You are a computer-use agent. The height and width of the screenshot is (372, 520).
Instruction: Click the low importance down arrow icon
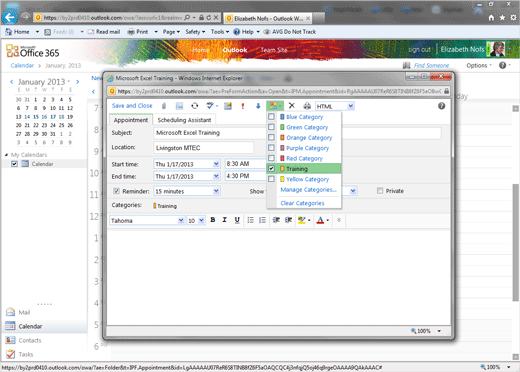point(258,106)
